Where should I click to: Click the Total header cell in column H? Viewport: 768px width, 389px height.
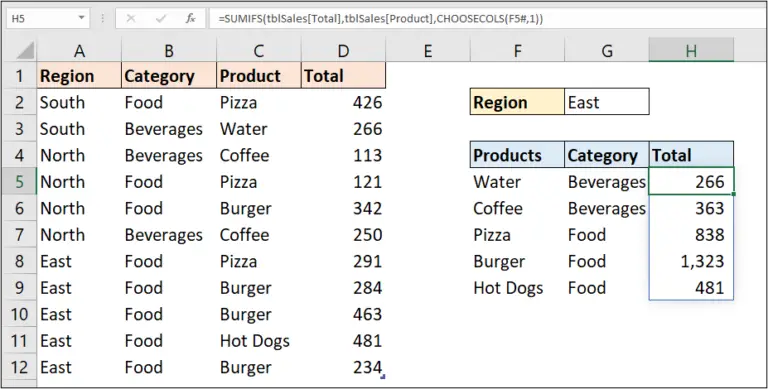pyautogui.click(x=691, y=155)
